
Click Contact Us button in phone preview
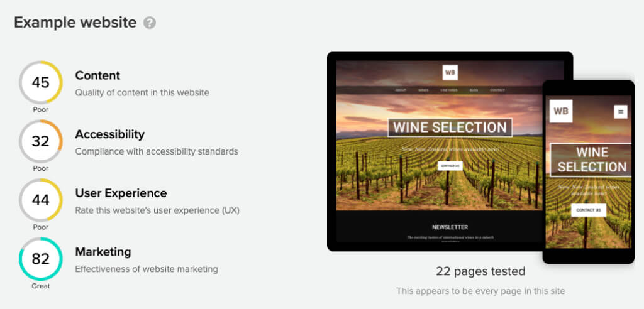(589, 210)
